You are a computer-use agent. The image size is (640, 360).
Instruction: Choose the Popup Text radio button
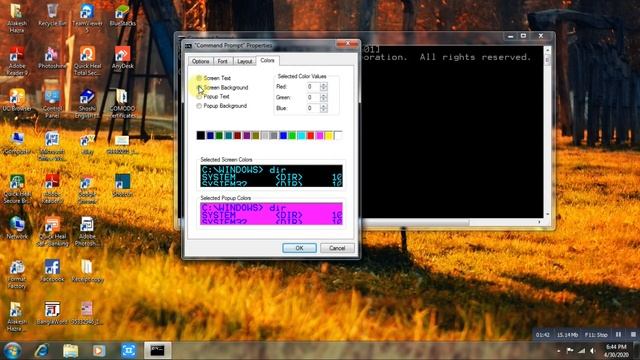point(199,97)
